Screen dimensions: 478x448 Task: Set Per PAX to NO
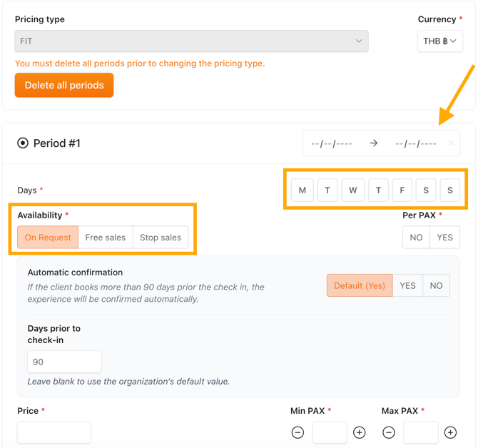pyautogui.click(x=416, y=237)
